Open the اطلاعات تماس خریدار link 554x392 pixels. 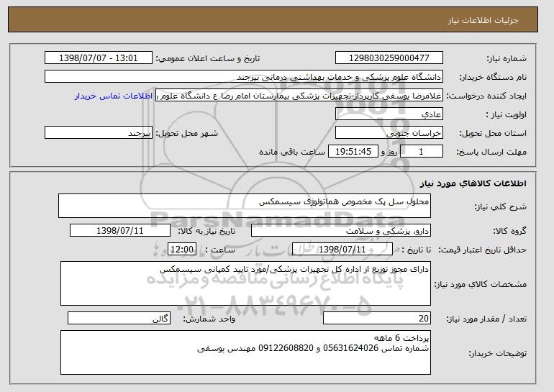click(x=114, y=96)
